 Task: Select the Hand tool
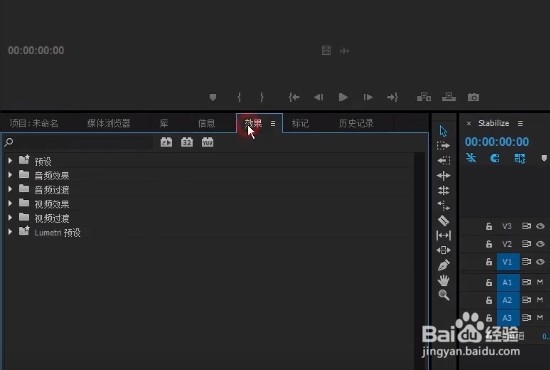443,280
